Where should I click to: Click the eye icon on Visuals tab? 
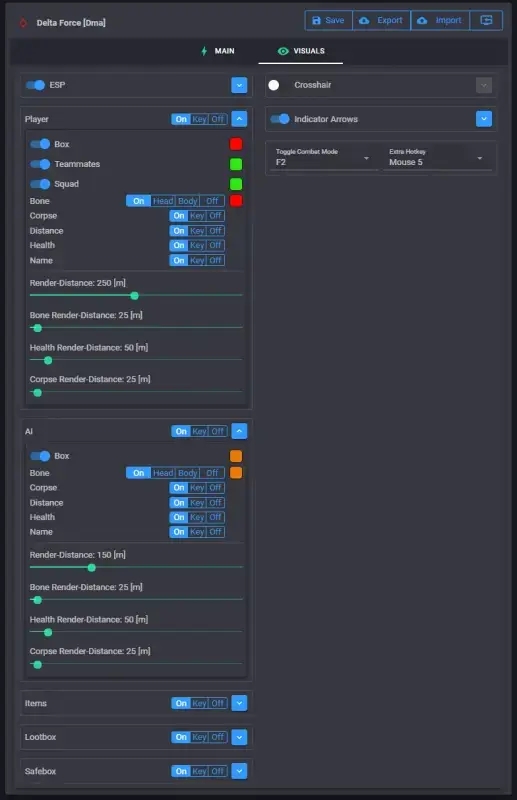pos(283,51)
